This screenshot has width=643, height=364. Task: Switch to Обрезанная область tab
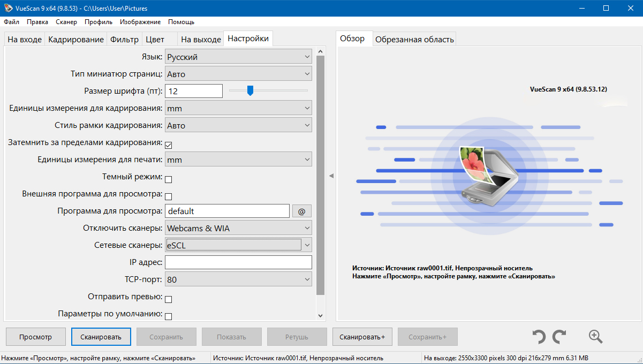pyautogui.click(x=414, y=39)
